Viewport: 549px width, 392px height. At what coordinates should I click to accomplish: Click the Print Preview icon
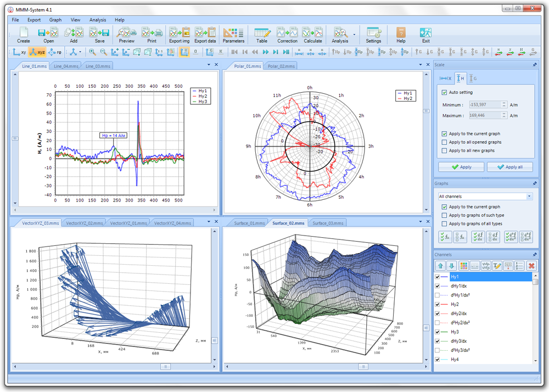click(x=126, y=34)
